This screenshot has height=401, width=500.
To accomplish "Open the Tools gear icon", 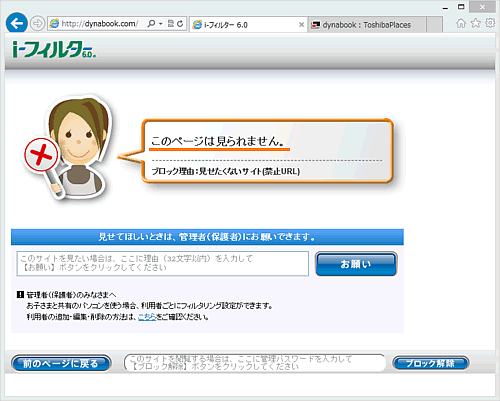I will [490, 23].
